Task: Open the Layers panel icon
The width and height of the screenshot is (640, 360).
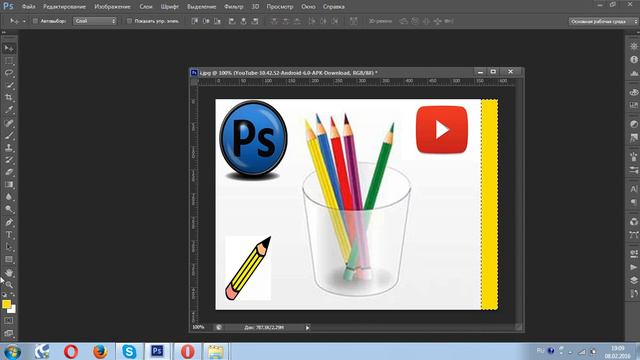Action: 633,280
